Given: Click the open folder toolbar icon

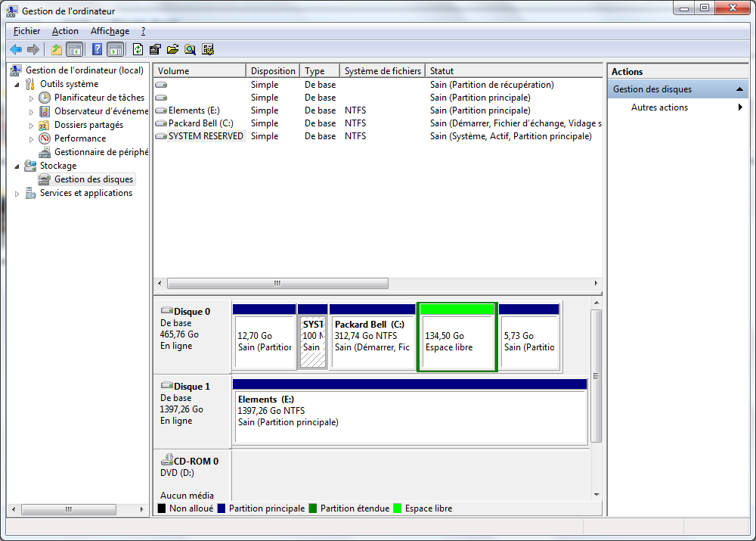Looking at the screenshot, I should point(172,49).
